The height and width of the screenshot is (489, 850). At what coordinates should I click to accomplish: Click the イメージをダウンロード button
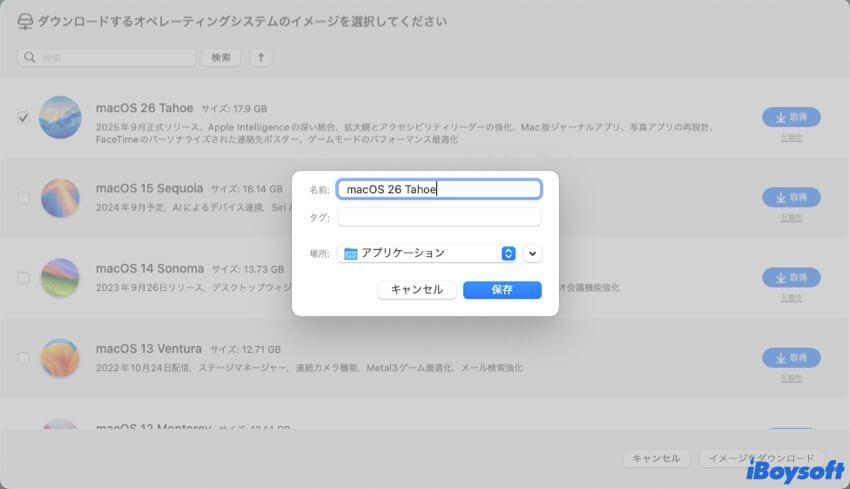click(762, 459)
